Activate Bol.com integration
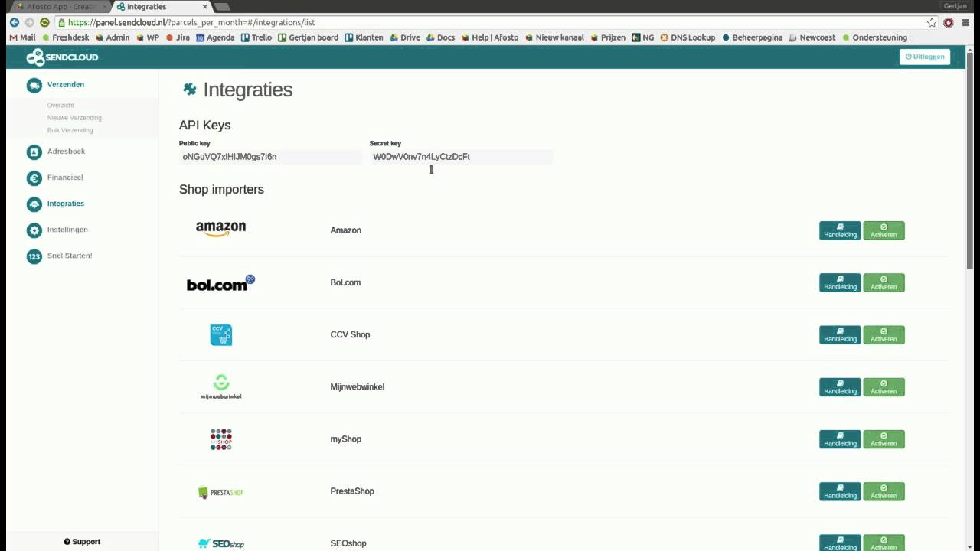This screenshot has height=551, width=980. [884, 283]
